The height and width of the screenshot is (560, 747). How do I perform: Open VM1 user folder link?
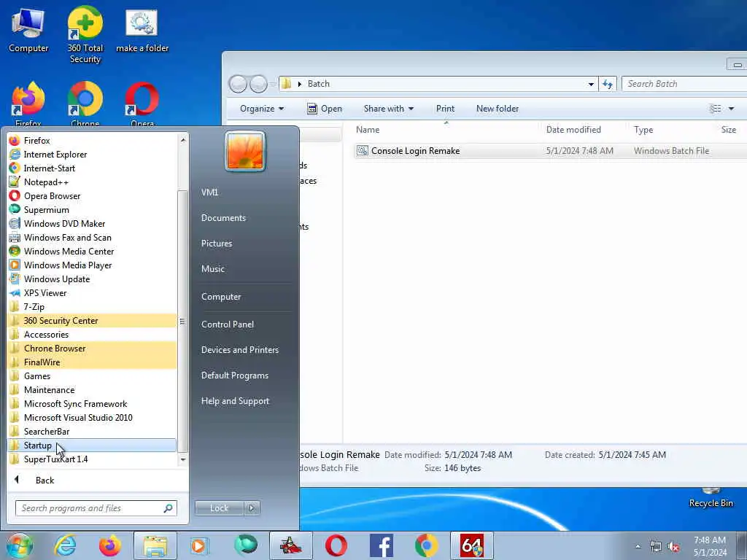[x=209, y=192]
